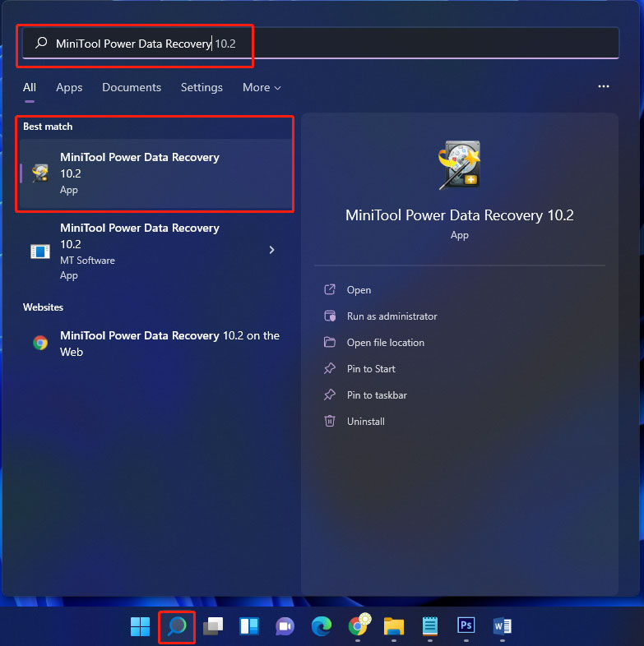Expand the More filter dropdown
The height and width of the screenshot is (646, 644).
coord(262,88)
